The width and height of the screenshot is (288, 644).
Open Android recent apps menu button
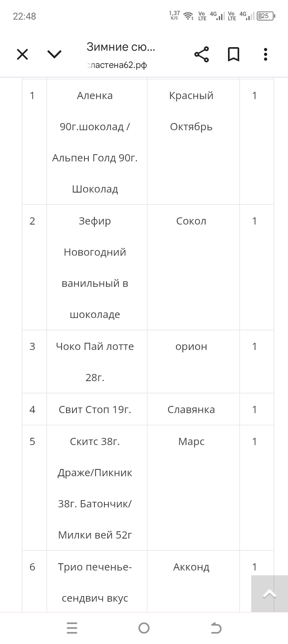click(72, 628)
